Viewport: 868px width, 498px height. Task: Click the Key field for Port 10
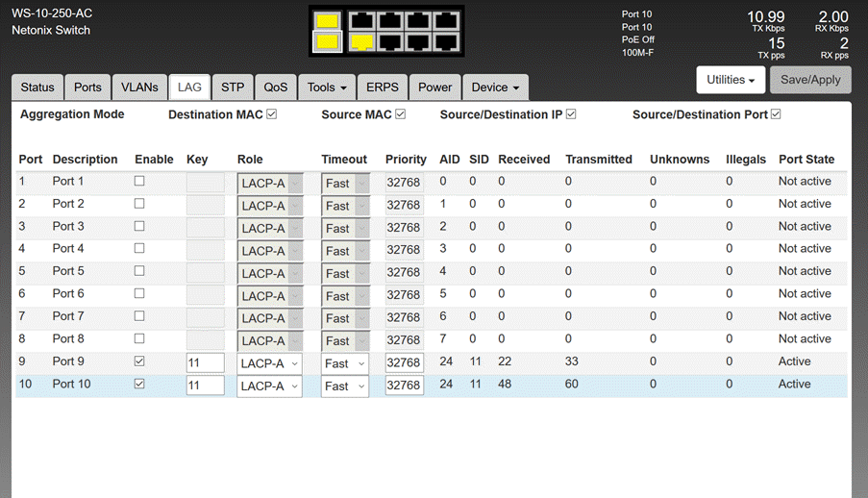tap(205, 386)
